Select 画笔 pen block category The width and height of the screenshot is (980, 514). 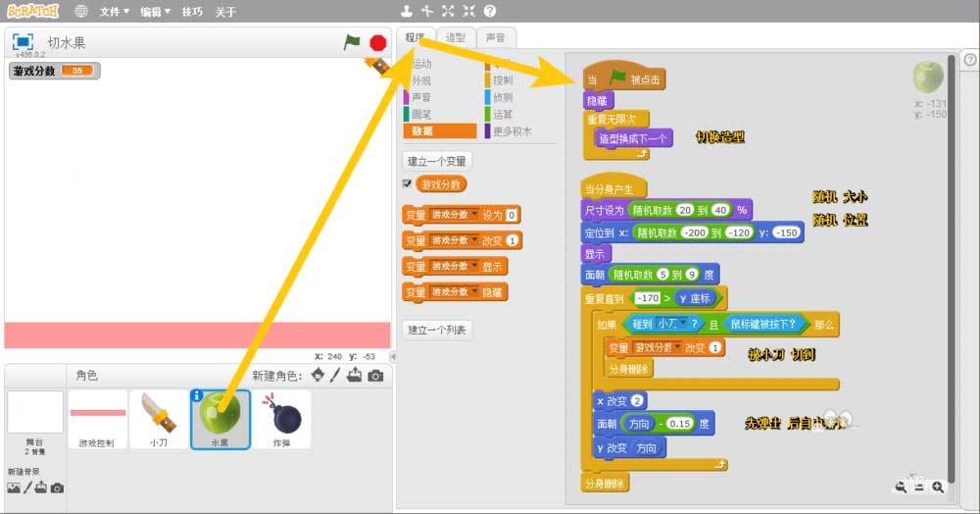pos(439,114)
